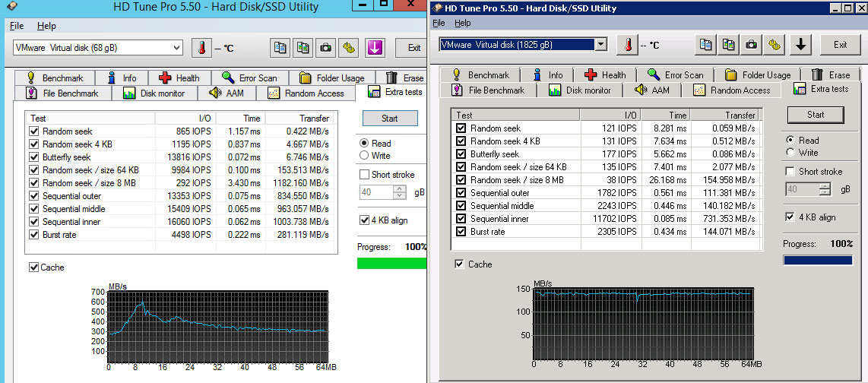
Task: Click Transfer column header in left window
Action: [x=301, y=118]
